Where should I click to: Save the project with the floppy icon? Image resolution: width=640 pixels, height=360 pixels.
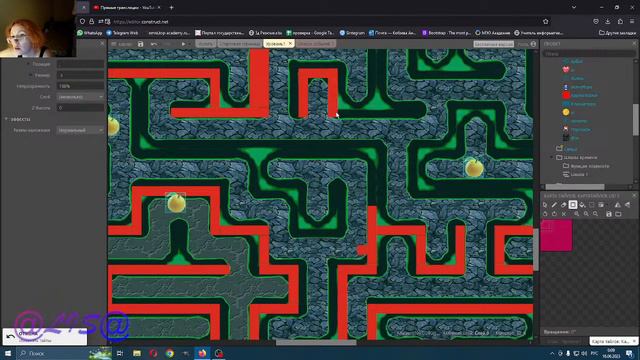pos(140,44)
